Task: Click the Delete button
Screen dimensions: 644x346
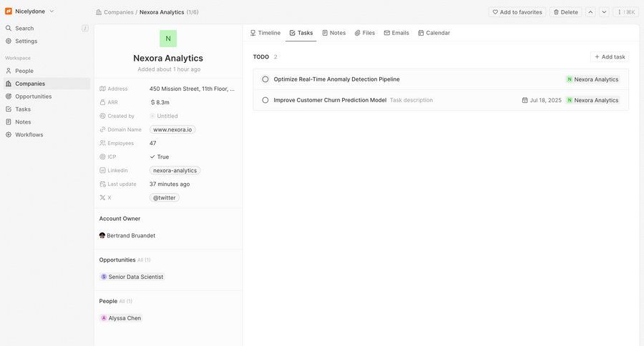Action: pyautogui.click(x=565, y=12)
